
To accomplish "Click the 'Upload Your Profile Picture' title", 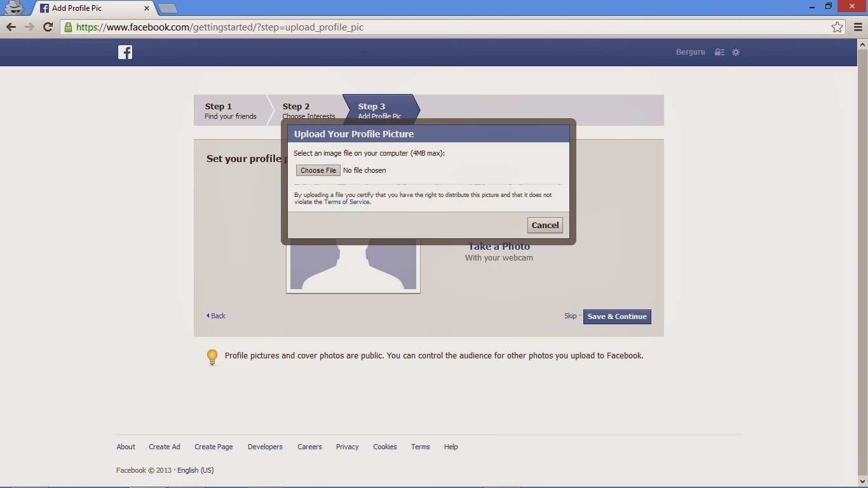I will (354, 134).
